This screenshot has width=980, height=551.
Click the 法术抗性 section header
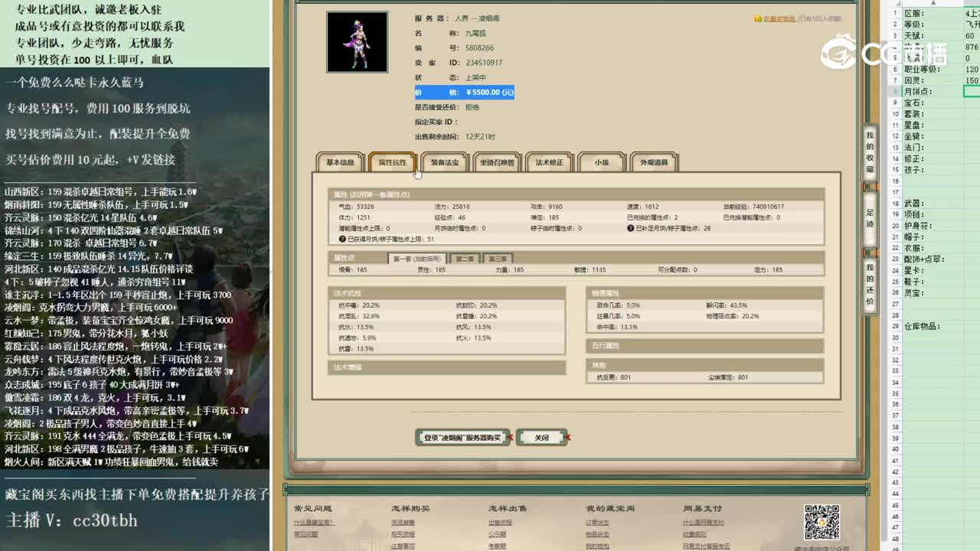(x=447, y=293)
